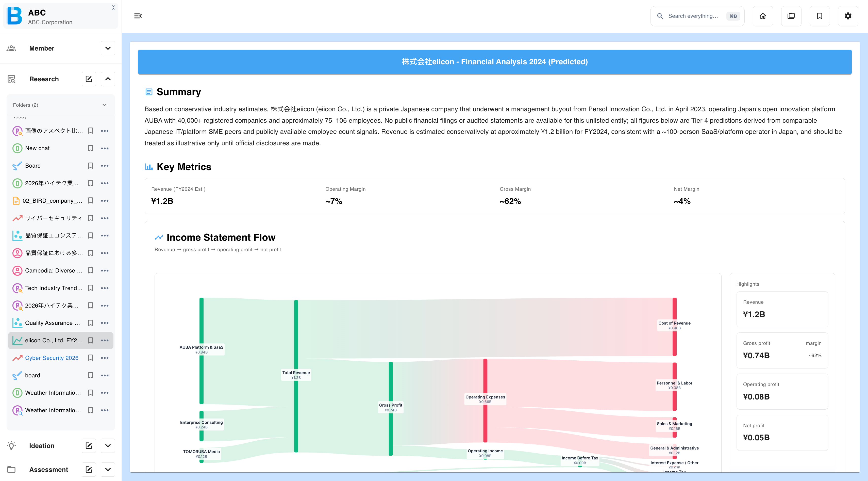Image resolution: width=868 pixels, height=481 pixels.
Task: Click the Research section icon
Action: click(x=11, y=79)
